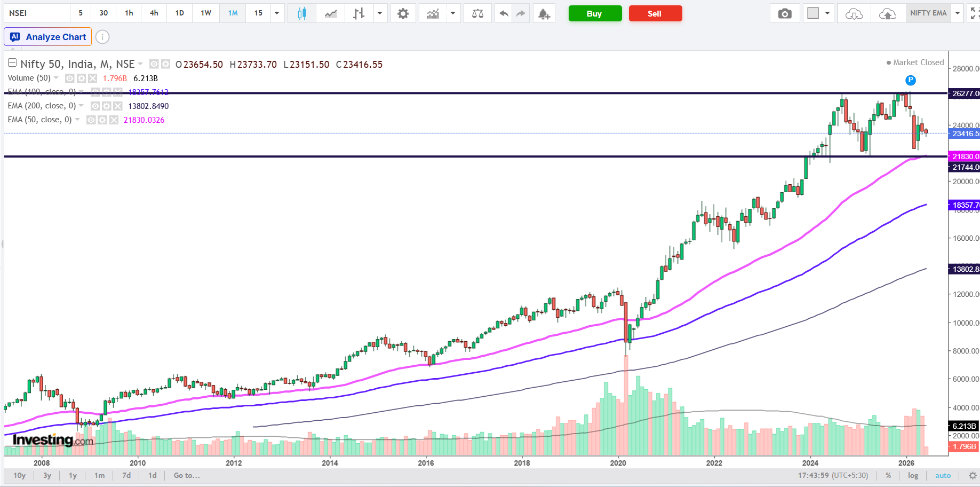Screen dimensions: 980x487
Task: Toggle Volume (50) visibility eye
Action: tap(69, 78)
